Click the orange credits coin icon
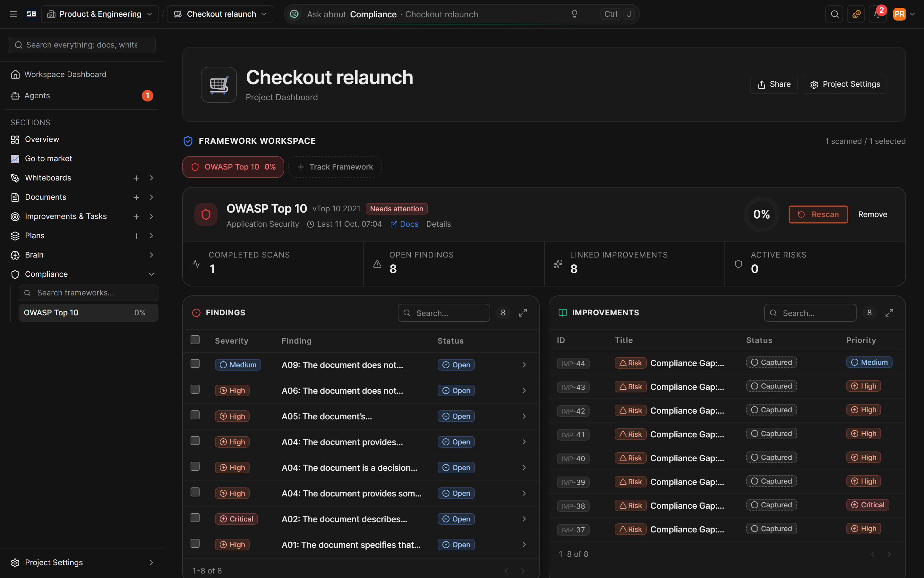 [856, 14]
